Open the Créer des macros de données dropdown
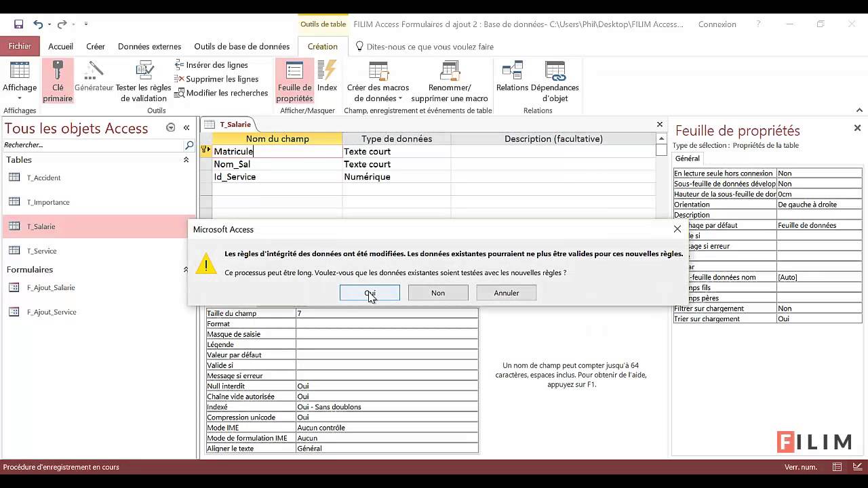Image resolution: width=868 pixels, height=488 pixels. (x=378, y=81)
